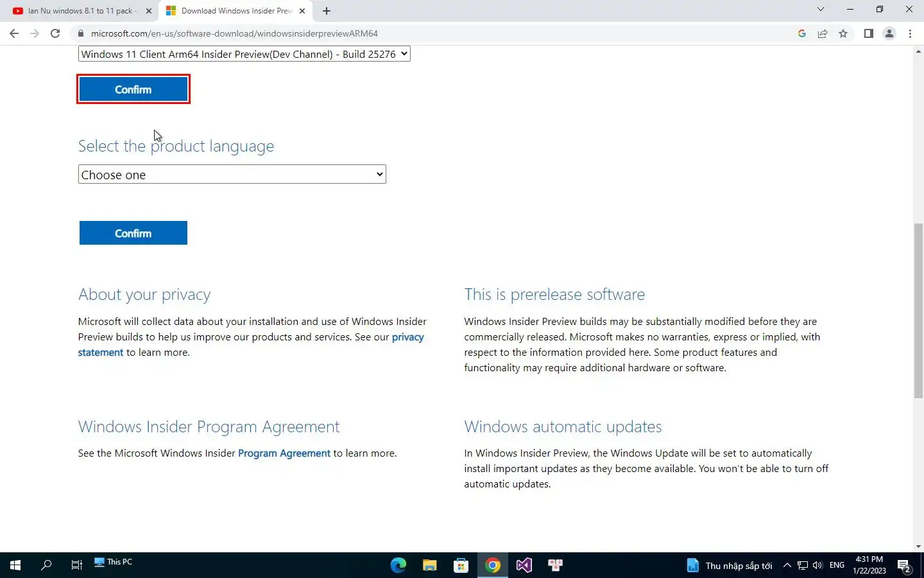This screenshot has height=578, width=924.
Task: Open the Program Agreement link
Action: click(284, 453)
